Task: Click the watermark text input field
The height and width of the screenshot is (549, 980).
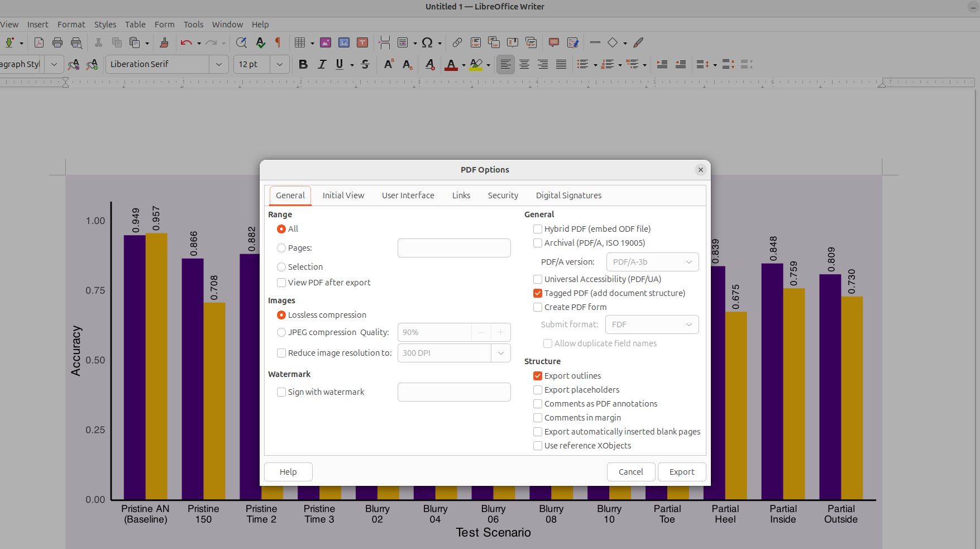Action: click(x=454, y=392)
